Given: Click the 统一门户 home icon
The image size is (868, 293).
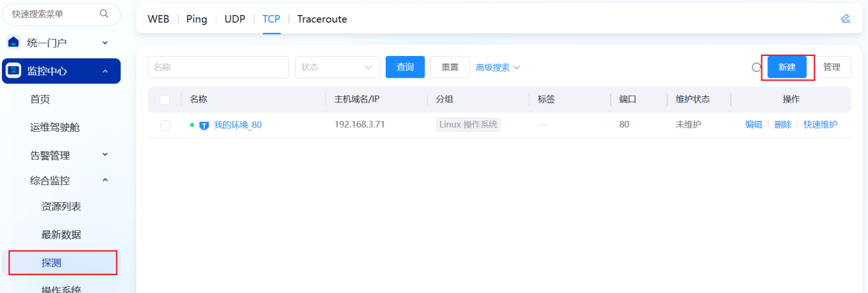Looking at the screenshot, I should 14,42.
